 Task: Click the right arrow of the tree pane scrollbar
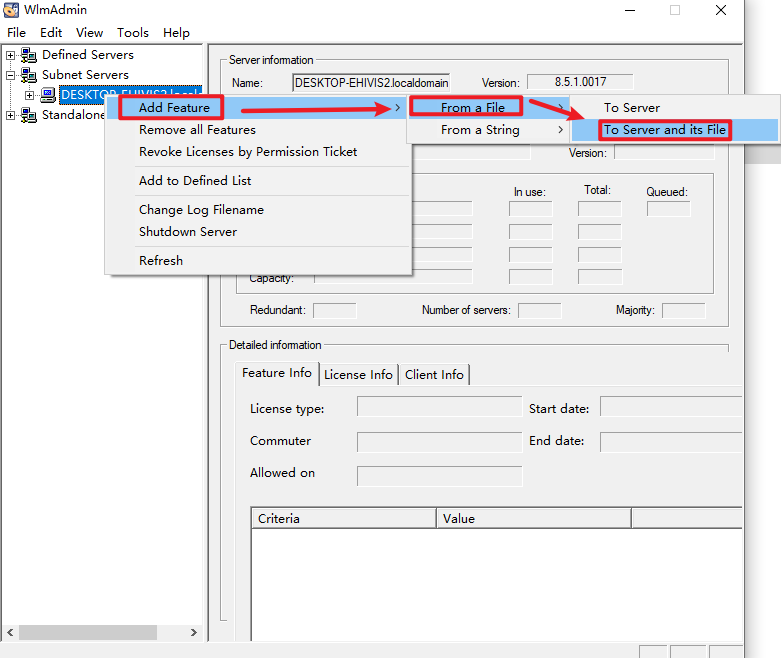pos(194,633)
